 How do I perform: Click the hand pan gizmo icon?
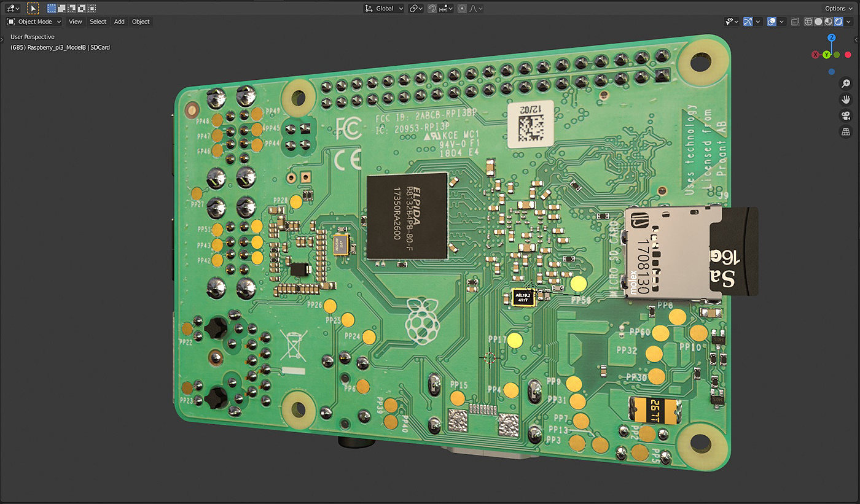(846, 99)
